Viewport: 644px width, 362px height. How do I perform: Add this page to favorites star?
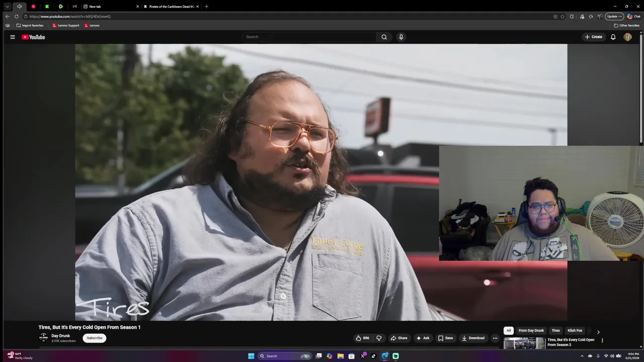coord(562,16)
